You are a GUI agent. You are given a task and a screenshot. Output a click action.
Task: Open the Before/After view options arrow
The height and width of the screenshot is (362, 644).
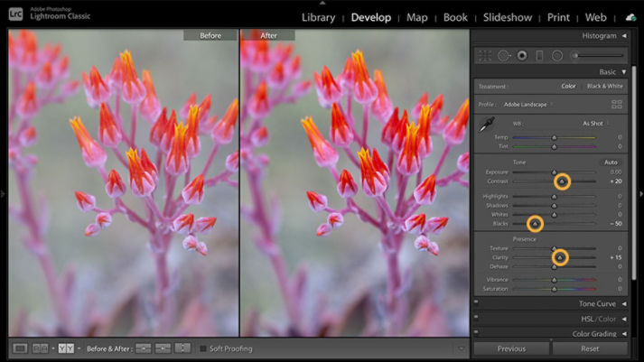[x=79, y=348]
